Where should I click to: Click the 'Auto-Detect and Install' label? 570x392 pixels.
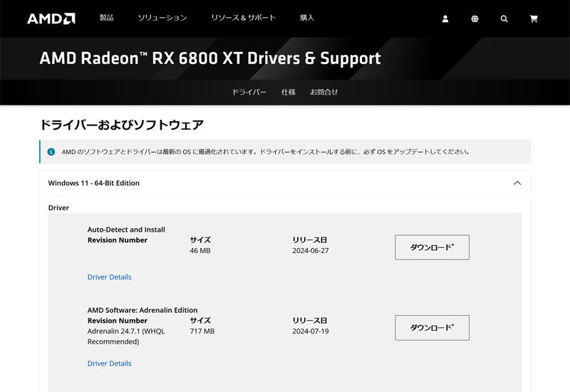(126, 229)
